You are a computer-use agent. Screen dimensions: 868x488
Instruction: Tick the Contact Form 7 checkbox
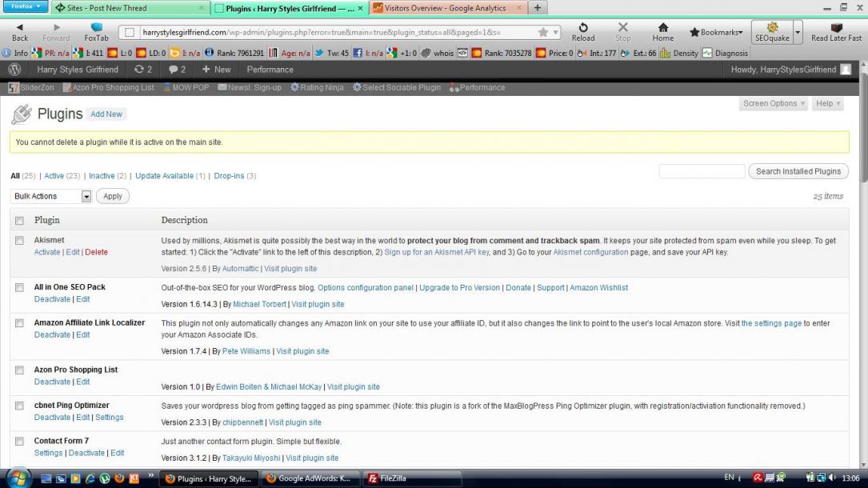click(x=19, y=442)
